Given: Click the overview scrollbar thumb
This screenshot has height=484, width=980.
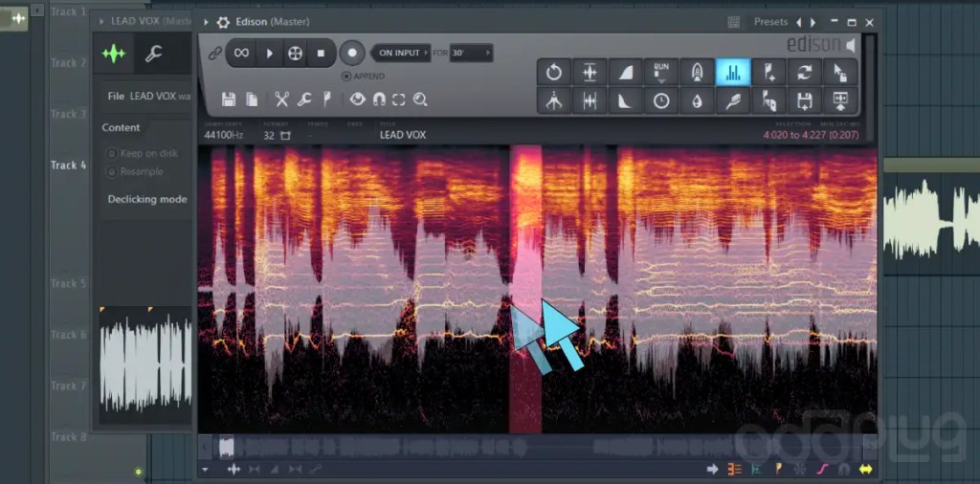Looking at the screenshot, I should (x=226, y=447).
